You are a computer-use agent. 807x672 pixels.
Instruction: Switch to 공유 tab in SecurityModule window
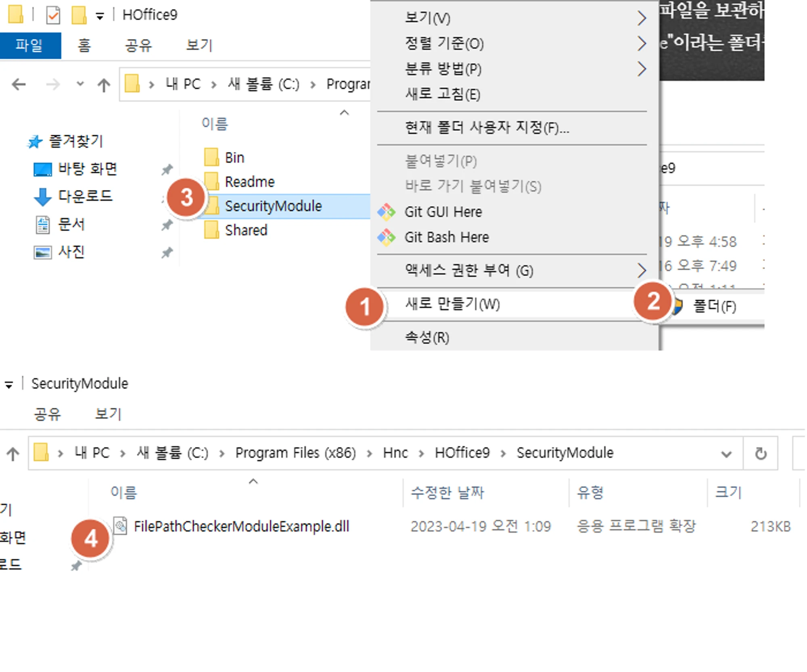[x=47, y=414]
